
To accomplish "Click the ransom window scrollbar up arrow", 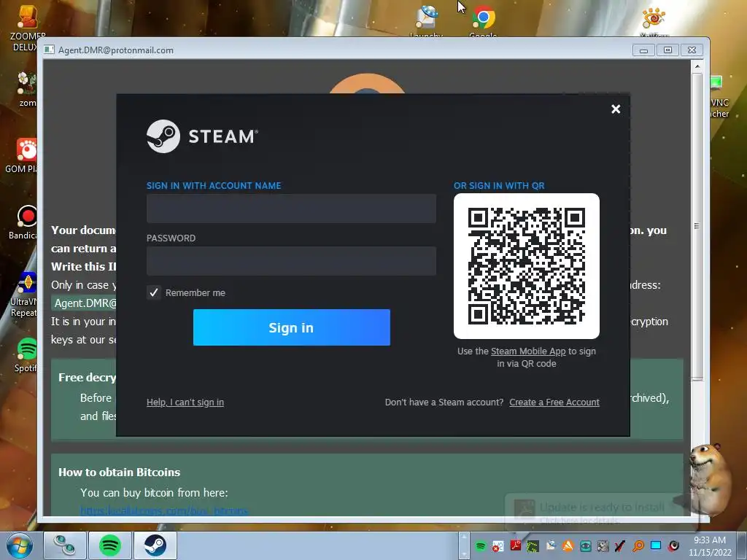I will pyautogui.click(x=697, y=66).
